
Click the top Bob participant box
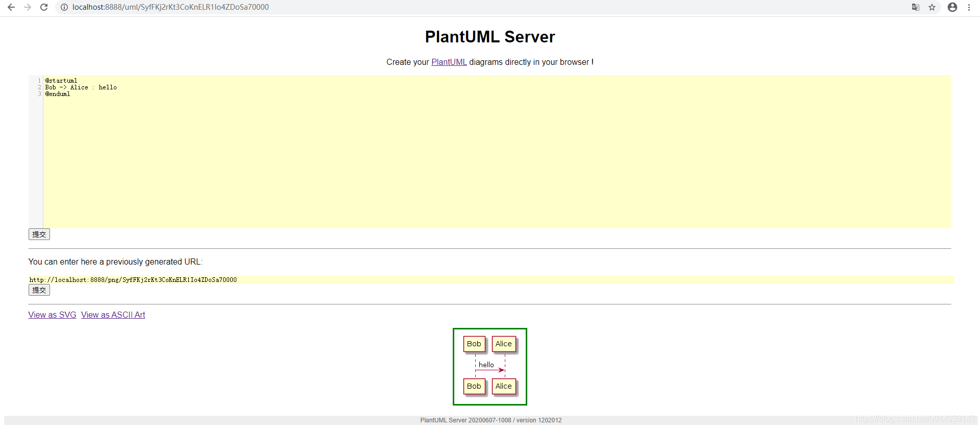point(474,344)
